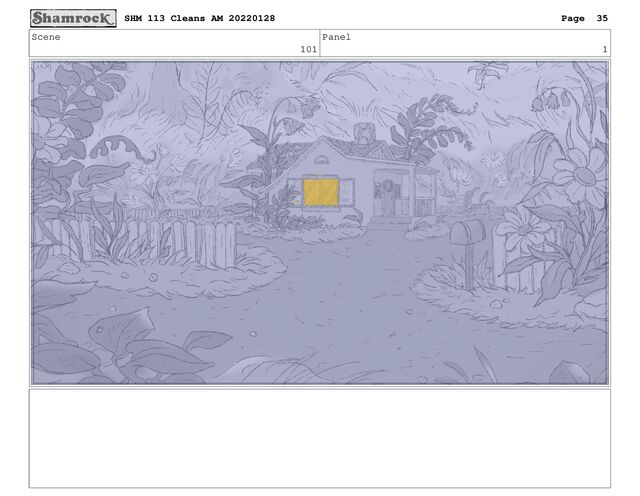Click the wooden picket fence on left
The height and width of the screenshot is (496, 640).
coord(139,243)
